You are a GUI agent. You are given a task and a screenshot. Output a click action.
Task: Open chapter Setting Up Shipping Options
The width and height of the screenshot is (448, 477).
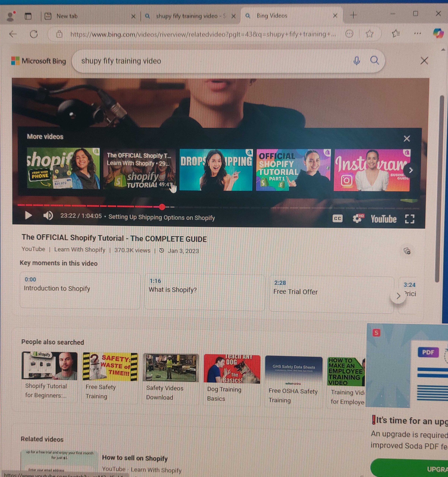pos(161,217)
